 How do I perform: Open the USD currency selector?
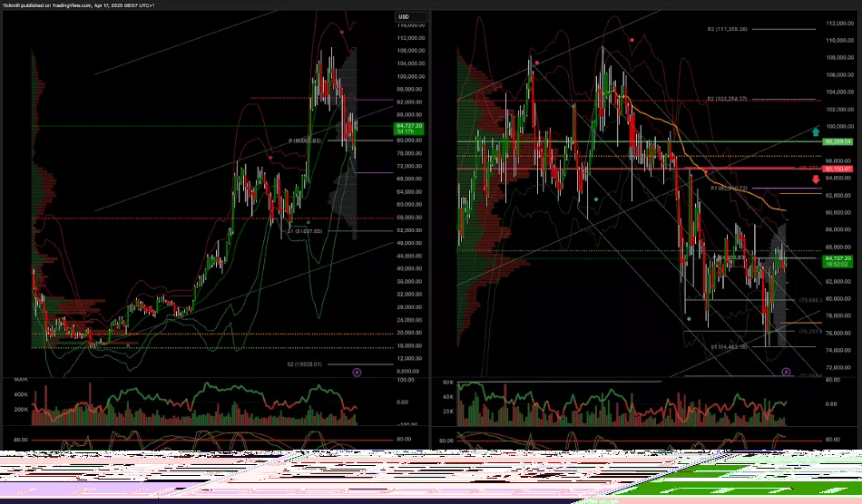coord(406,17)
